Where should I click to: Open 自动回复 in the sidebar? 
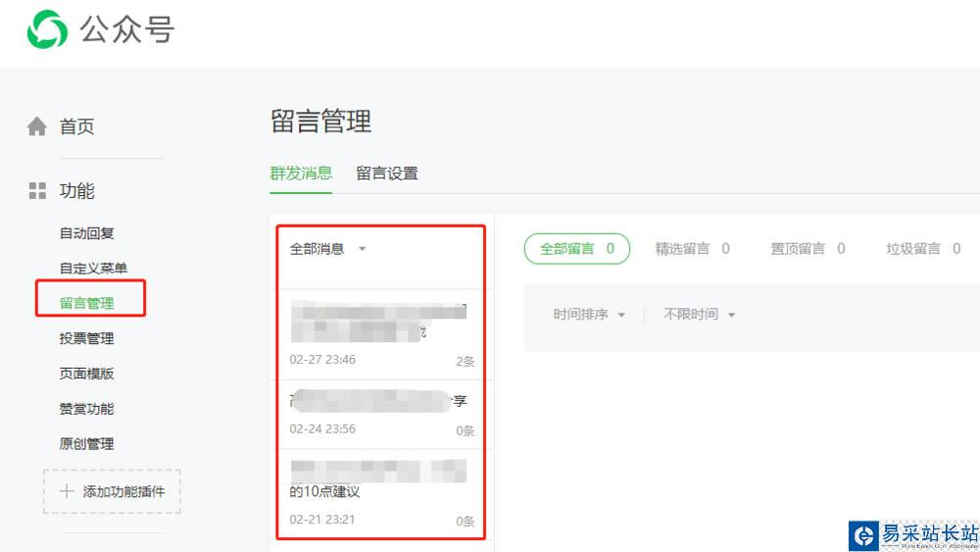coord(87,233)
